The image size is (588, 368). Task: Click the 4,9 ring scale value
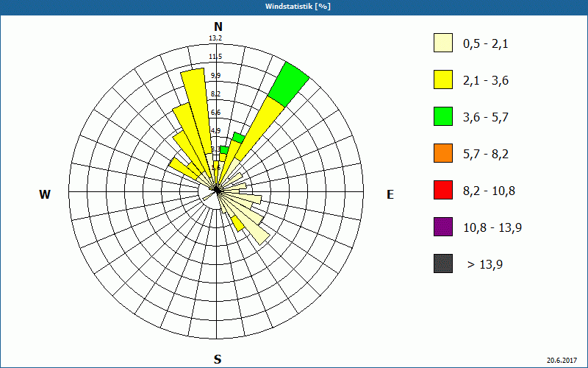[x=215, y=131]
